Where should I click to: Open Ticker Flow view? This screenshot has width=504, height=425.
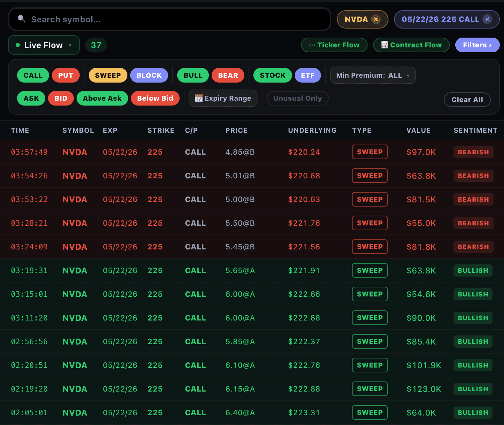coord(334,45)
